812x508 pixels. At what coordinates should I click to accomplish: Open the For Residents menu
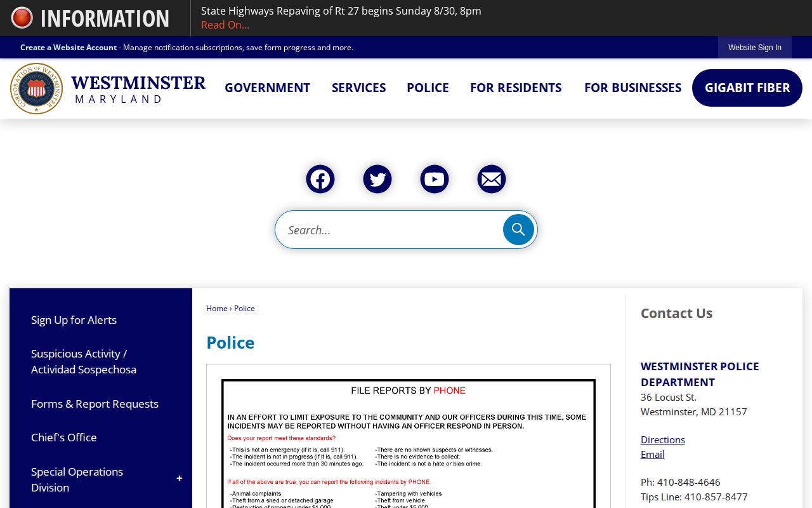[516, 88]
